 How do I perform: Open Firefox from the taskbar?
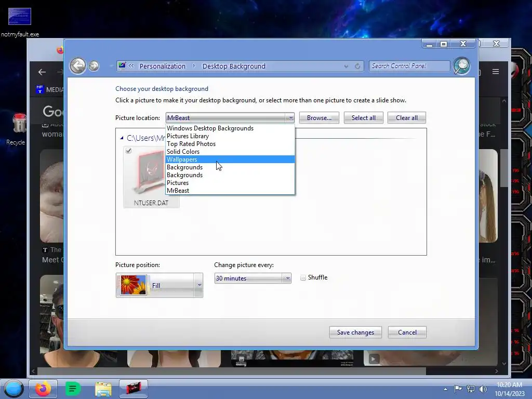43,389
